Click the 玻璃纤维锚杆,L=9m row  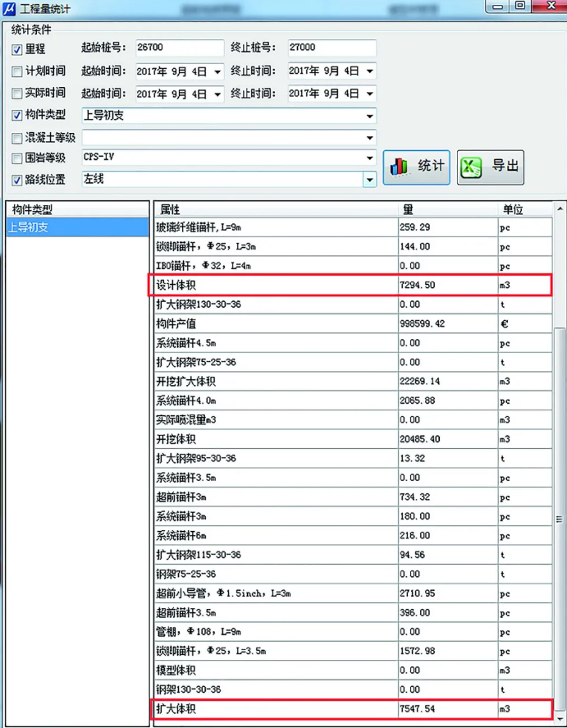click(x=354, y=227)
